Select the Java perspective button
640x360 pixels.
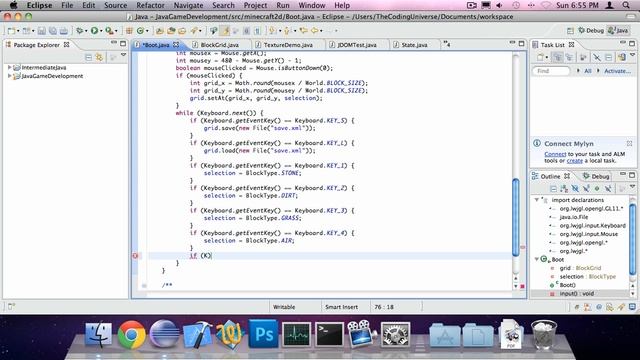point(618,31)
